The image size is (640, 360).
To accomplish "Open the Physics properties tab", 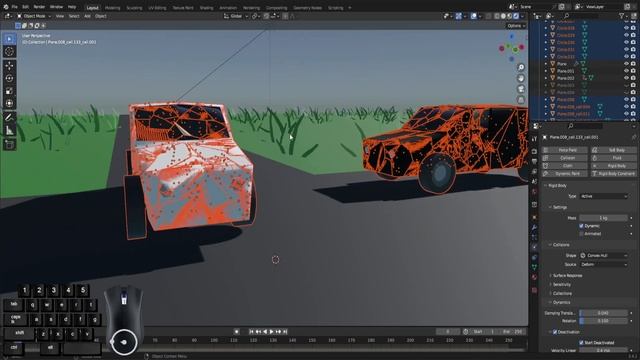I will tap(534, 247).
